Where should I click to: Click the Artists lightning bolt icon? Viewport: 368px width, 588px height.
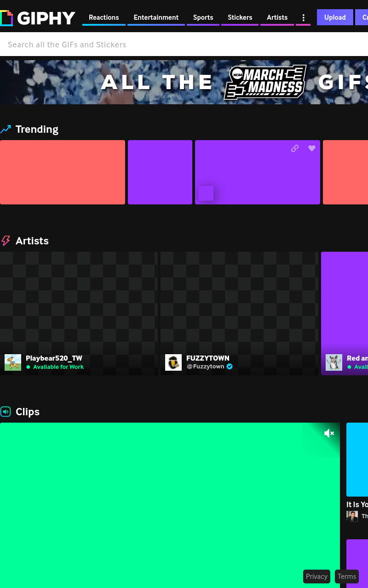click(6, 241)
